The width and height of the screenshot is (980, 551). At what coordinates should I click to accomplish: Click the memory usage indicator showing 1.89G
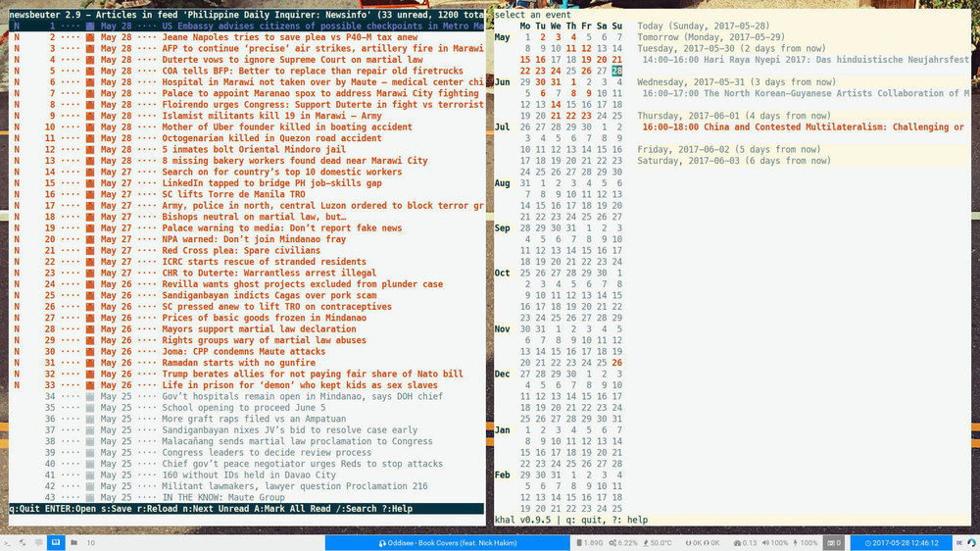pyautogui.click(x=587, y=542)
